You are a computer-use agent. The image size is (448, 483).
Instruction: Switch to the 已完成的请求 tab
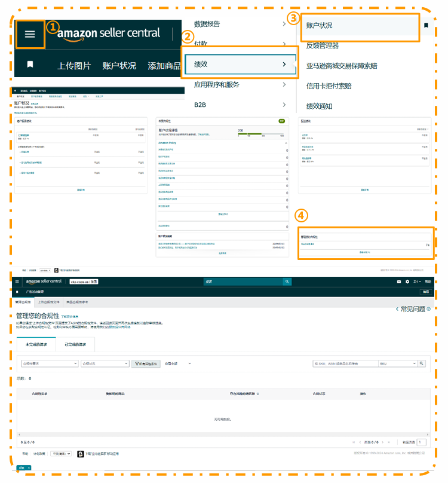[75, 344]
